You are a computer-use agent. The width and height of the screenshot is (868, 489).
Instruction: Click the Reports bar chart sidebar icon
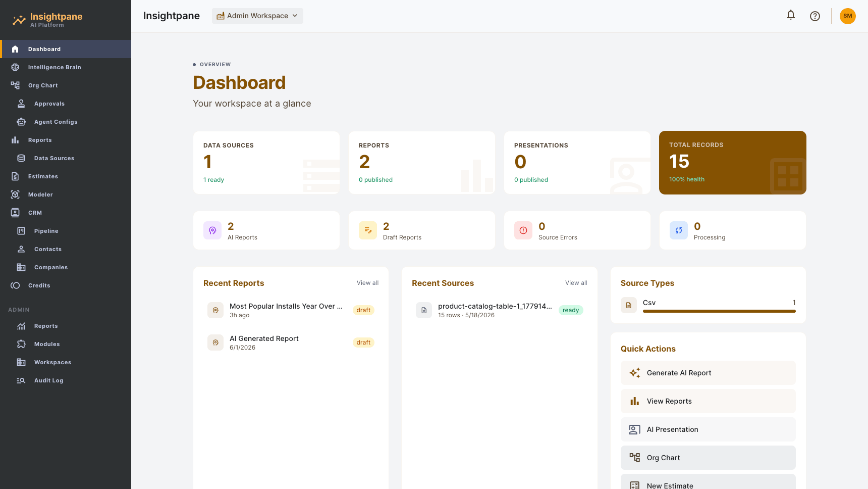pos(15,140)
